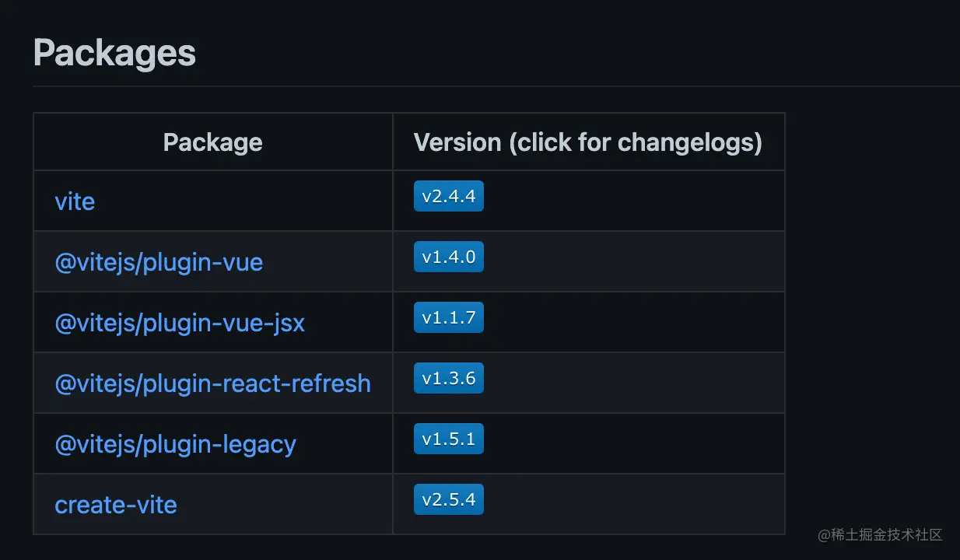This screenshot has width=960, height=560.
Task: Click the v2.4.4 version badge
Action: (448, 196)
